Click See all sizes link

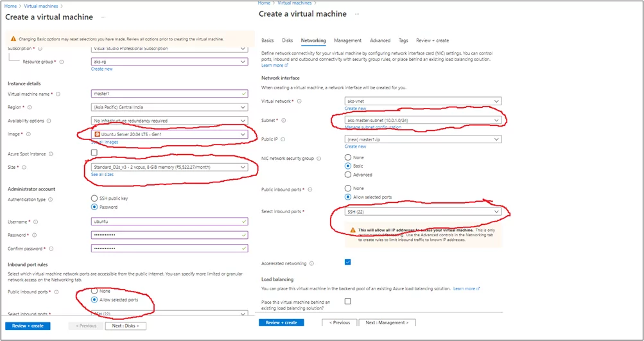point(102,175)
